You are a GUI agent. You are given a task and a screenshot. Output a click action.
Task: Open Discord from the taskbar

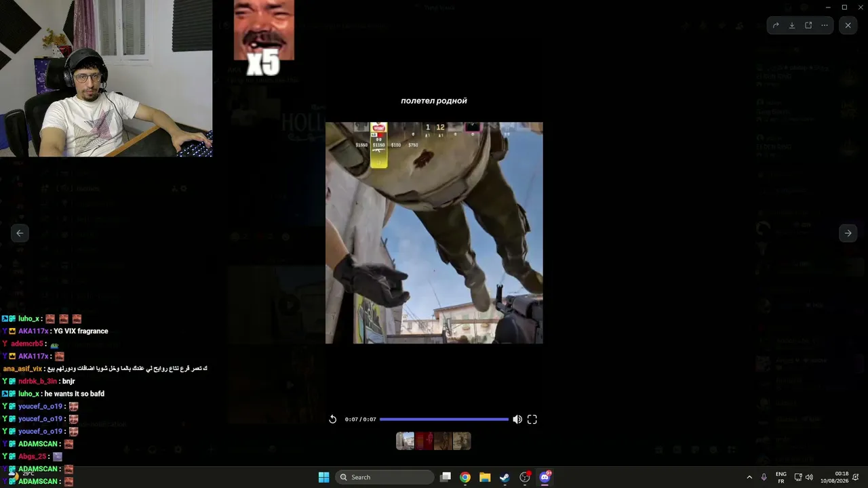coord(545,477)
